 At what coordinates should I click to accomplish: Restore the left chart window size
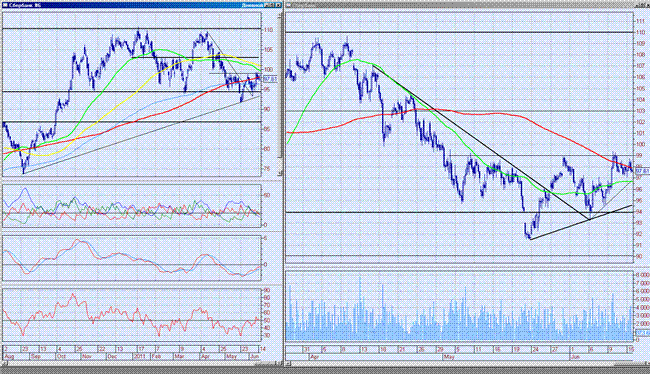272,5
